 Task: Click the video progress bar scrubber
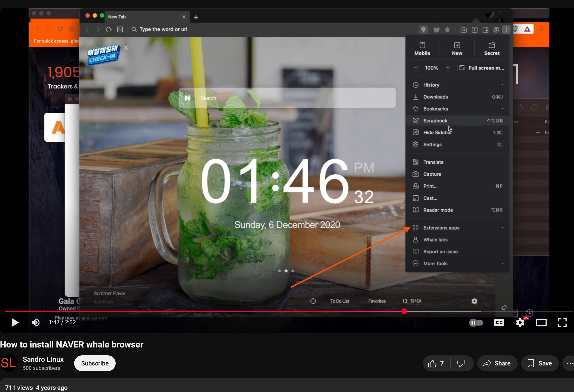coord(404,311)
